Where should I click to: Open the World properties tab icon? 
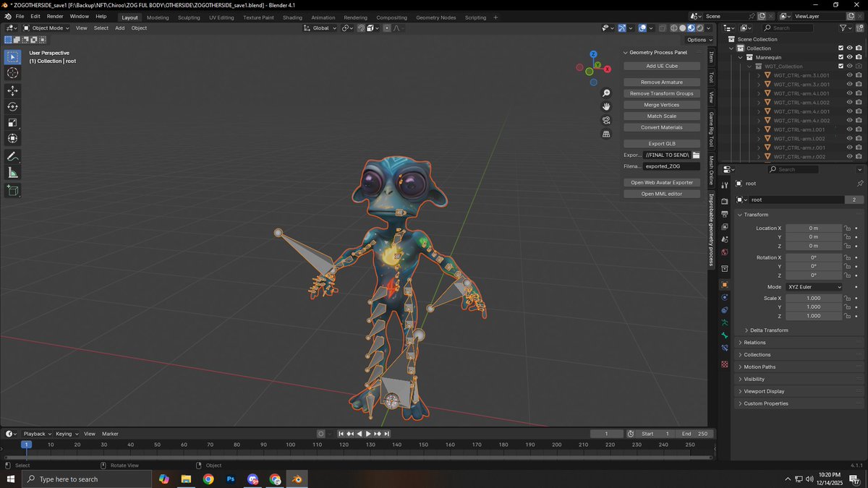pos(725,252)
